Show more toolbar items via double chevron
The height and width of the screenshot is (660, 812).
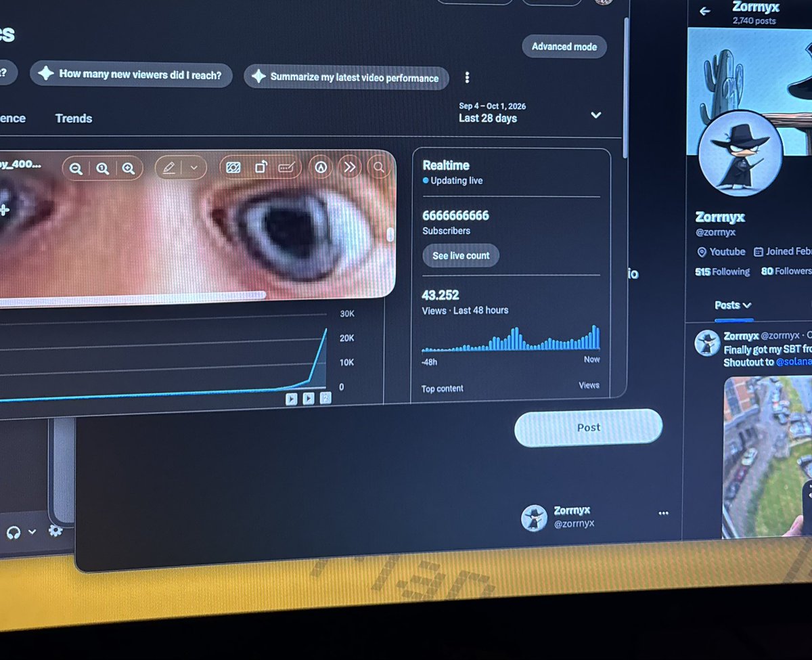coord(349,167)
